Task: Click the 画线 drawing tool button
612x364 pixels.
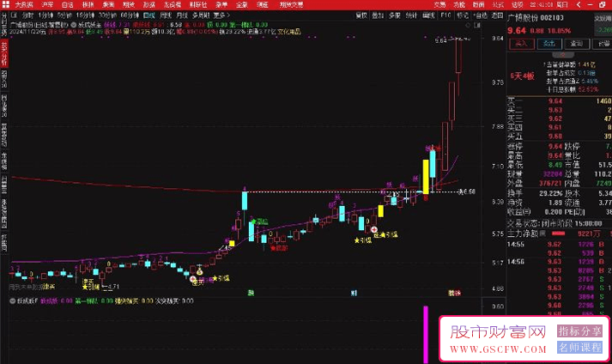Action: [x=428, y=15]
